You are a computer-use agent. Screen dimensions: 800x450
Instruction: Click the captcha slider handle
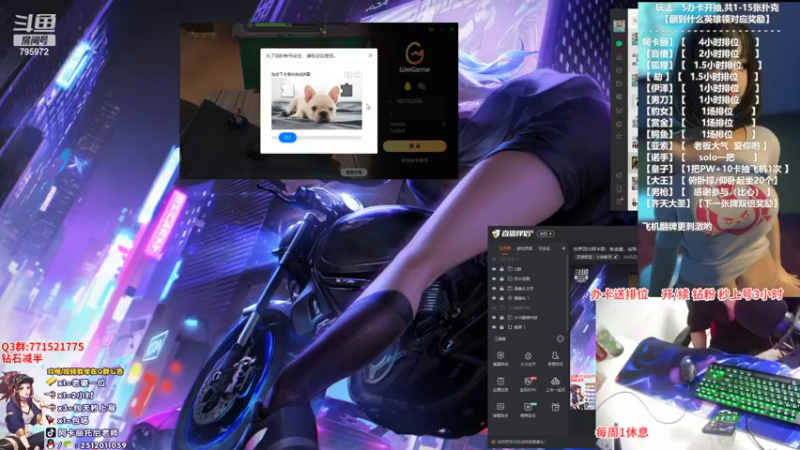pyautogui.click(x=287, y=137)
